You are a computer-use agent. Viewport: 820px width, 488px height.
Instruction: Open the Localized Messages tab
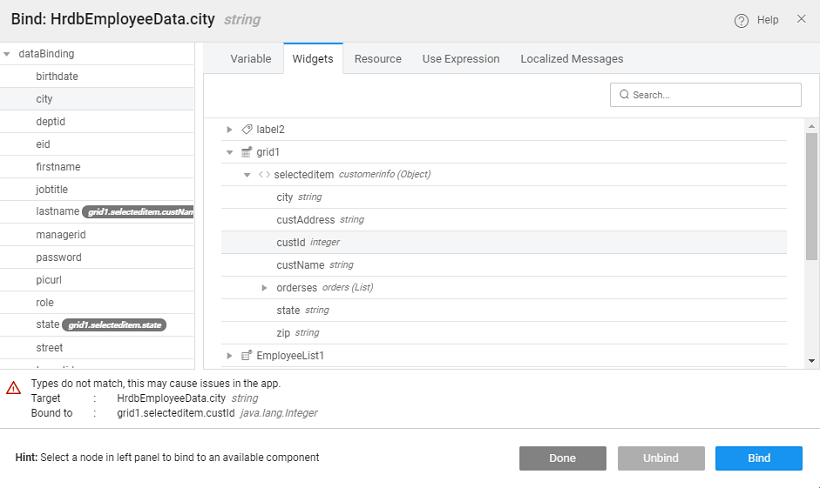(571, 59)
